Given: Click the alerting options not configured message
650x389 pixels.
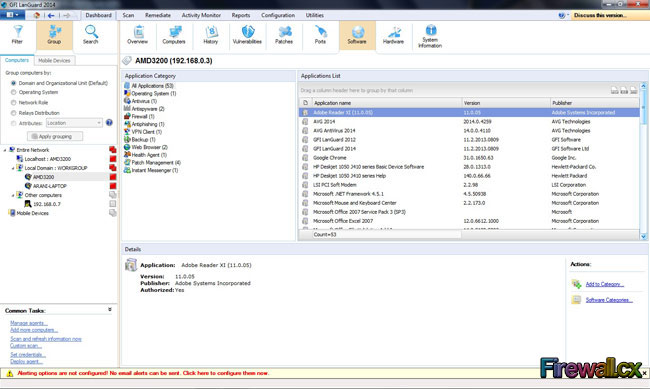Looking at the screenshot, I should pyautogui.click(x=143, y=373).
